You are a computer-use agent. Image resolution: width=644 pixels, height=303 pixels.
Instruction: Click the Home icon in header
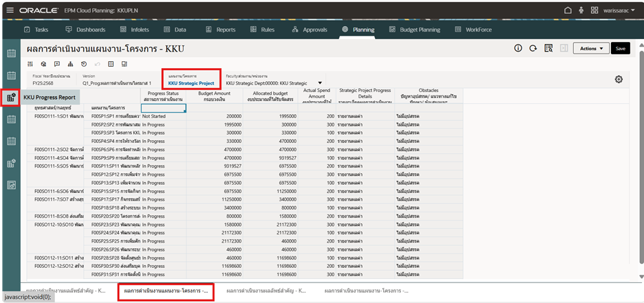pyautogui.click(x=568, y=11)
